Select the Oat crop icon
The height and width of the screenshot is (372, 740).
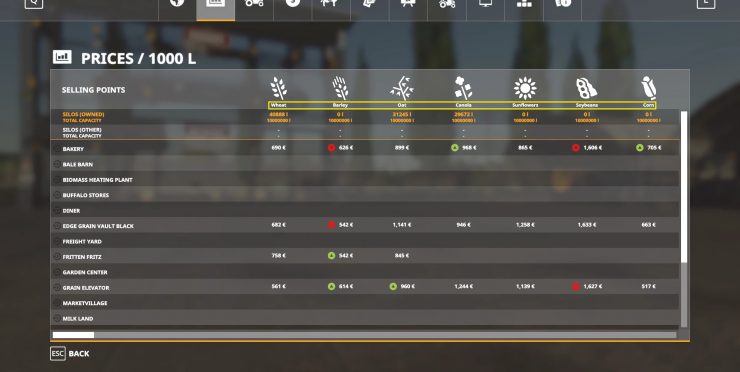click(402, 88)
